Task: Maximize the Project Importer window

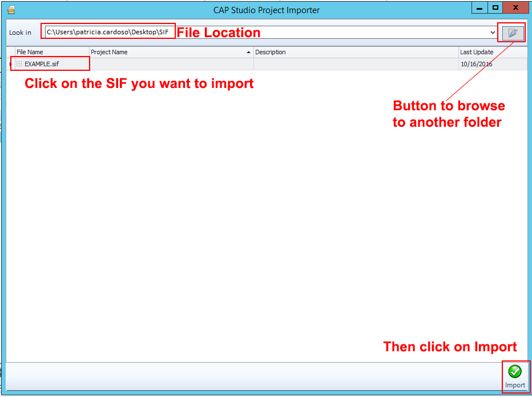Action: click(x=495, y=8)
